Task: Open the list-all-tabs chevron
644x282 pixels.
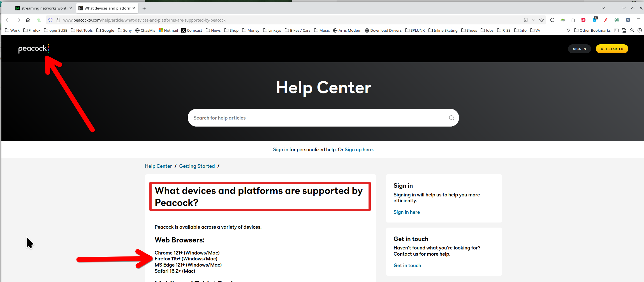Action: (603, 8)
